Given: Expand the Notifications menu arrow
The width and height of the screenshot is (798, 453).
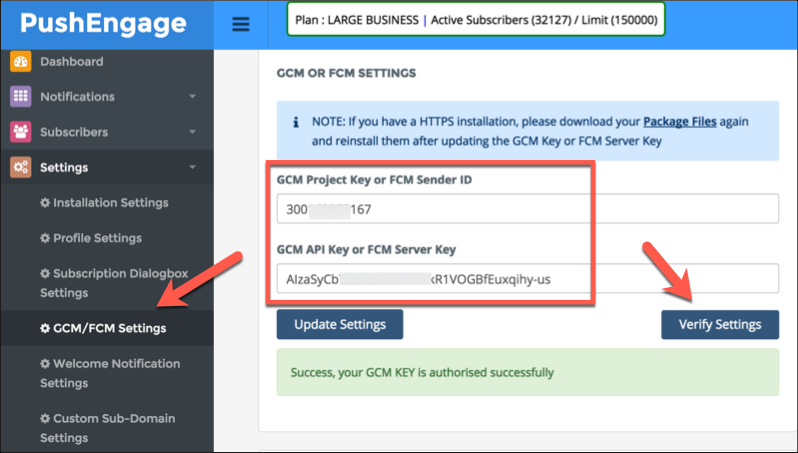Looking at the screenshot, I should click(x=192, y=96).
